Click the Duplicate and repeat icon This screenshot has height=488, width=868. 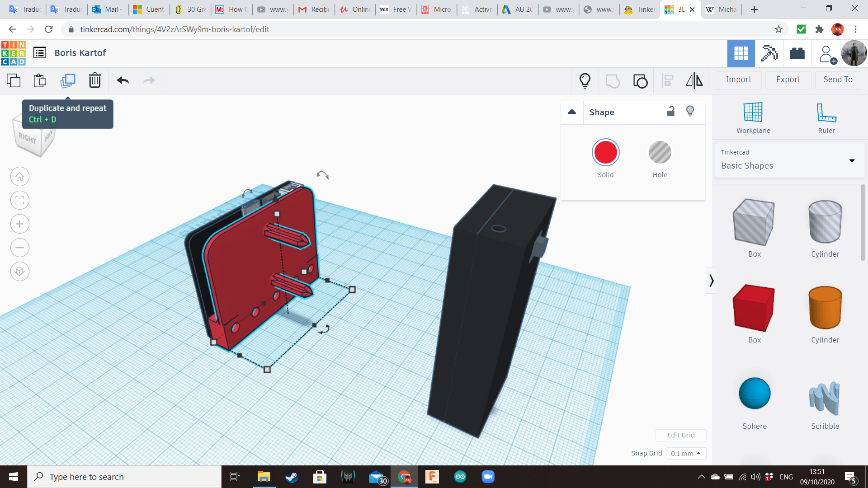[x=68, y=80]
